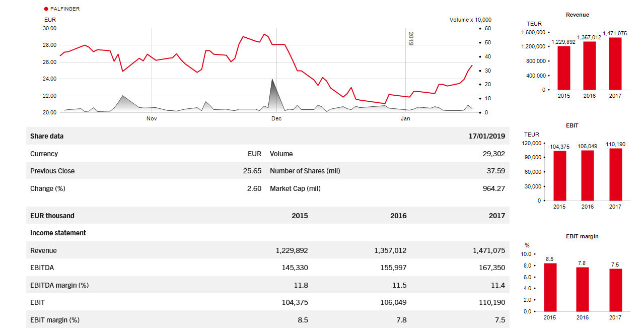The image size is (644, 328).
Task: Select the 2017 bar in the EBIT chart
Action: point(615,174)
